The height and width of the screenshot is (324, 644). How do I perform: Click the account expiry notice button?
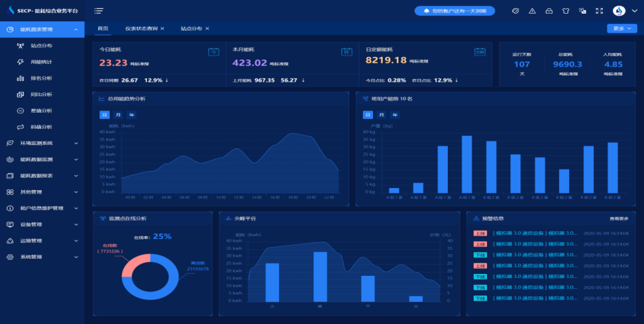point(455,11)
